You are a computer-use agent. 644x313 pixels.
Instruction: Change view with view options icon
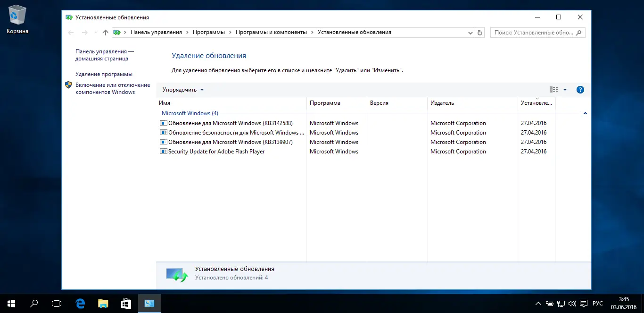point(553,90)
